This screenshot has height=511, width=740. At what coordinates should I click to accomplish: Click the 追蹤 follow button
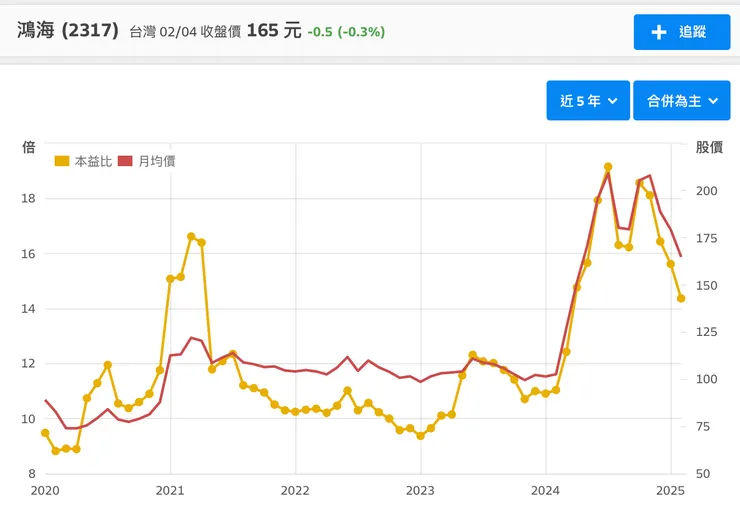(682, 32)
